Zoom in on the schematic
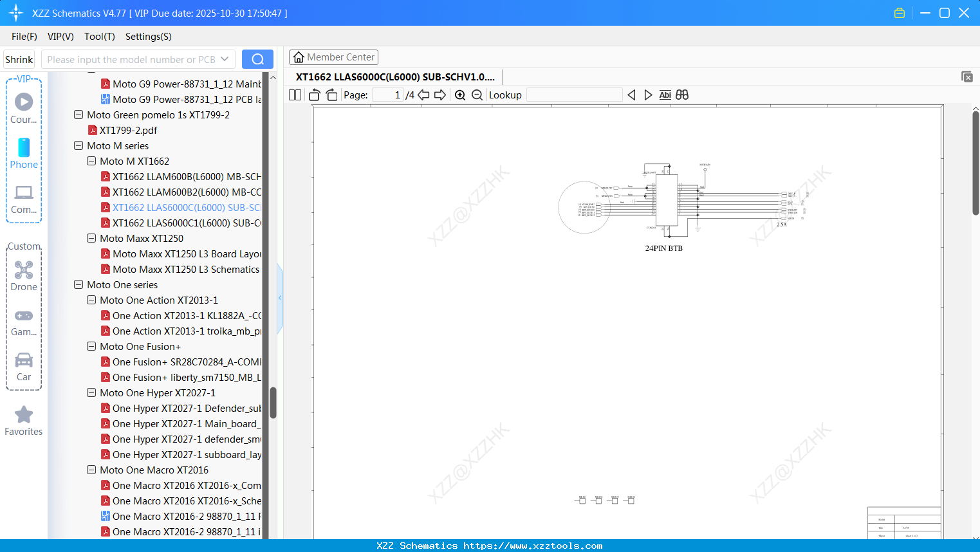 tap(460, 95)
